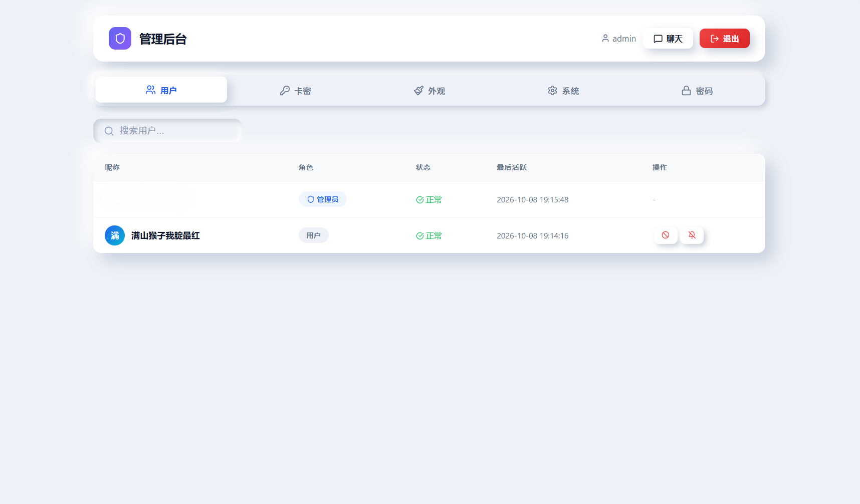The image size is (860, 504).
Task: Open the 外观 appearance tab
Action: pyautogui.click(x=429, y=91)
